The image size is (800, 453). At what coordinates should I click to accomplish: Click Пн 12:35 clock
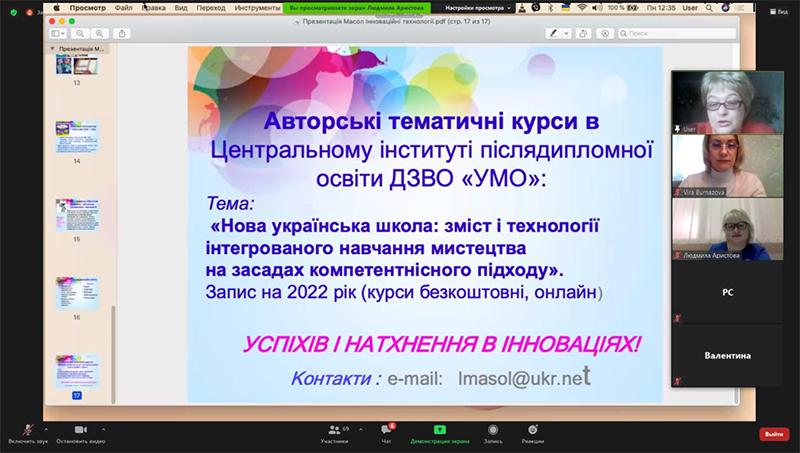661,8
